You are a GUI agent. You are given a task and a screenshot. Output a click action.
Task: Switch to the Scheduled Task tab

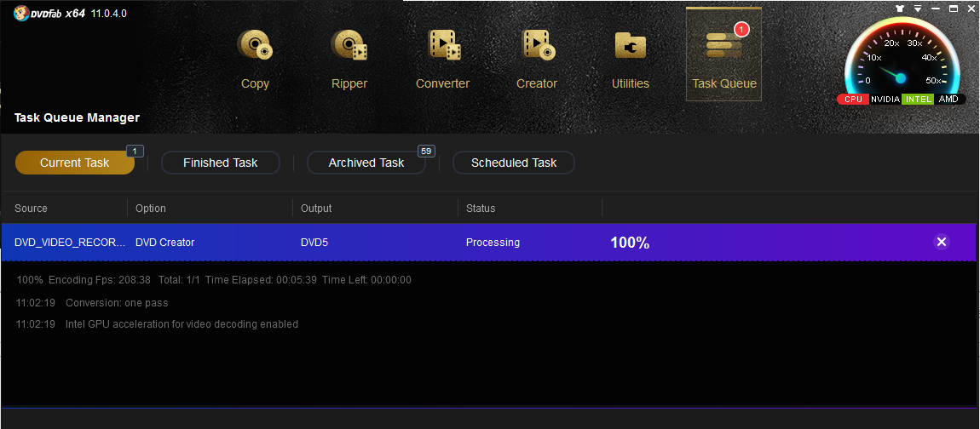(514, 163)
